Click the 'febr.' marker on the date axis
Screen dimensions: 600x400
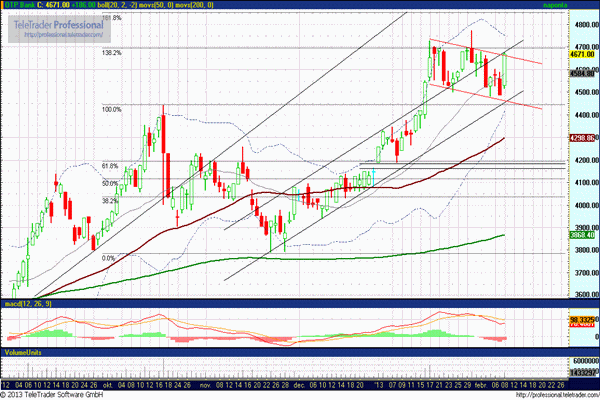coord(483,385)
